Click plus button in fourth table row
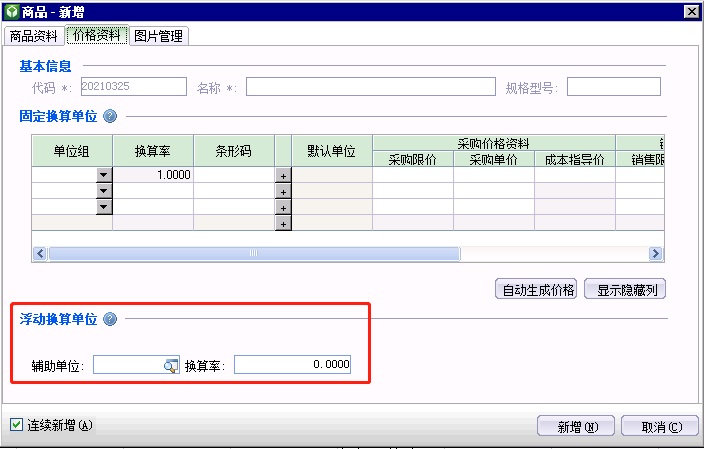The image size is (704, 449). coord(283,223)
